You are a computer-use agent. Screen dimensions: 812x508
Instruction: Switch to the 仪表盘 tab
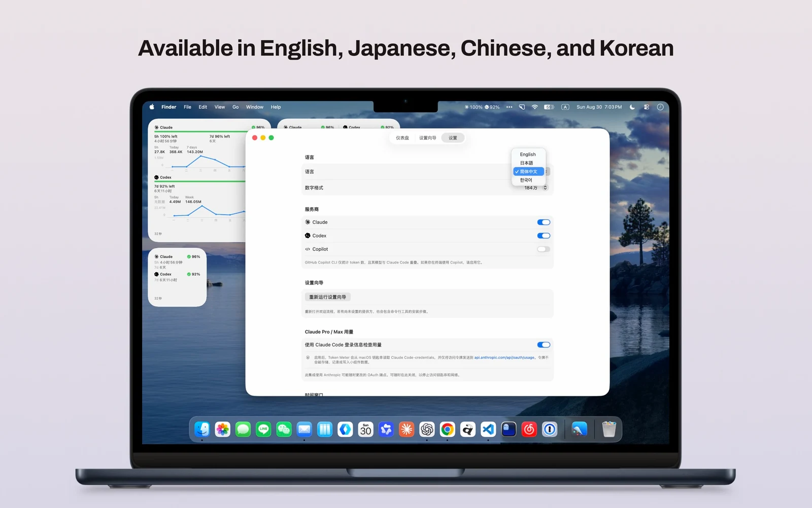402,138
